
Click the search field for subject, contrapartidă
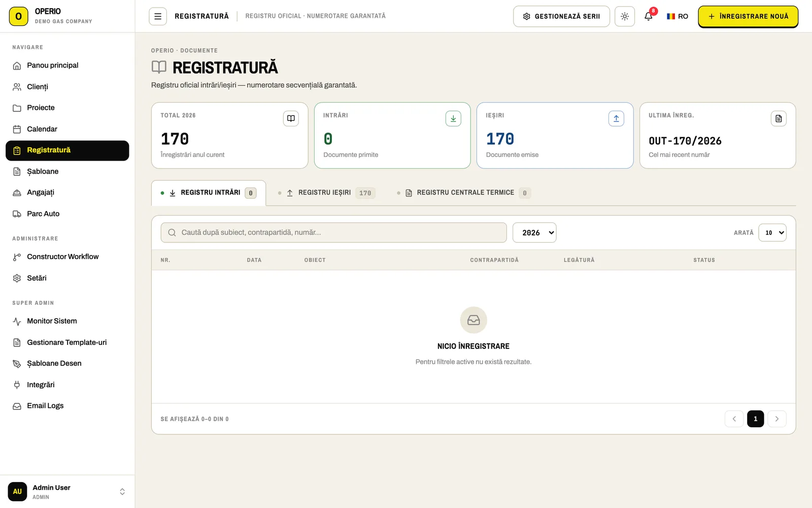[334, 233]
